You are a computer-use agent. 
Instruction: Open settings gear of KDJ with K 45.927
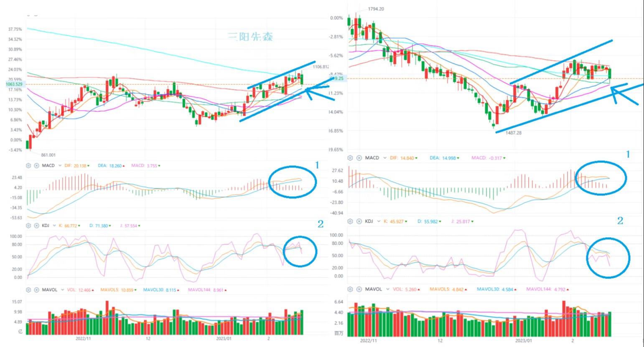[x=350, y=221]
